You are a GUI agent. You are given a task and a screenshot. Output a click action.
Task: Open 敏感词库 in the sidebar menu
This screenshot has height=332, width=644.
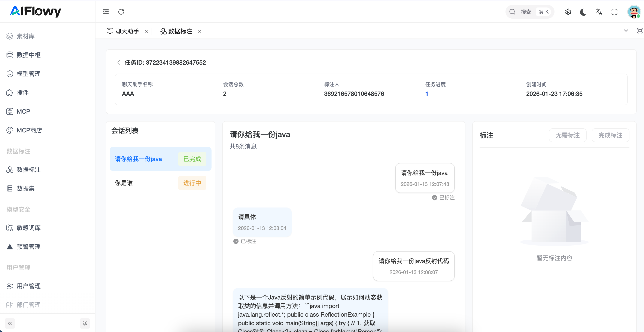(28, 228)
